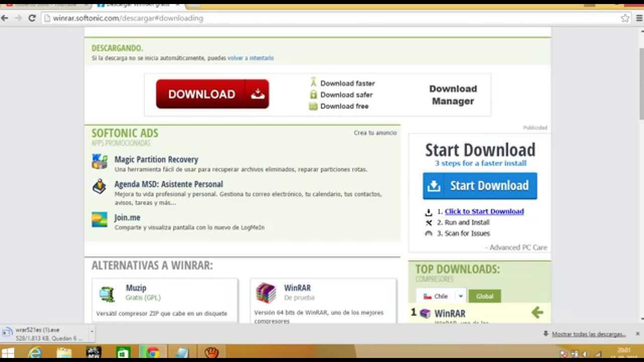Screen dimensions: 644x362
Task: Open WinRAR link in Top Downloads list
Action: 450,314
